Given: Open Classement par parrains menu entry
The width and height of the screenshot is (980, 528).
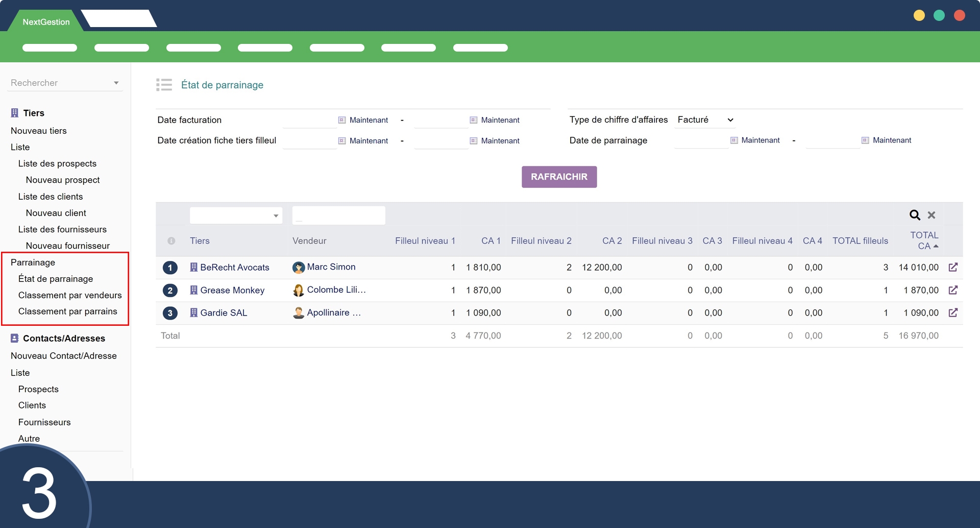Looking at the screenshot, I should (67, 311).
